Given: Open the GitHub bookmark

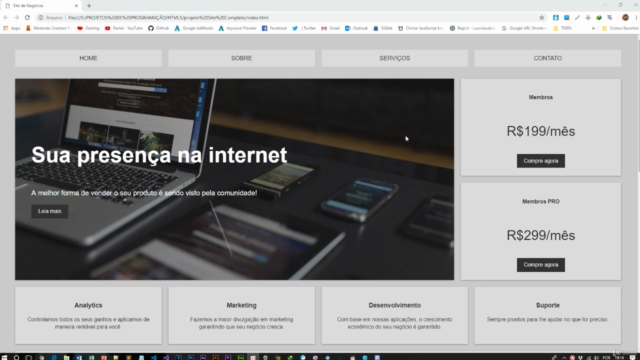Looking at the screenshot, I should coord(158,28).
